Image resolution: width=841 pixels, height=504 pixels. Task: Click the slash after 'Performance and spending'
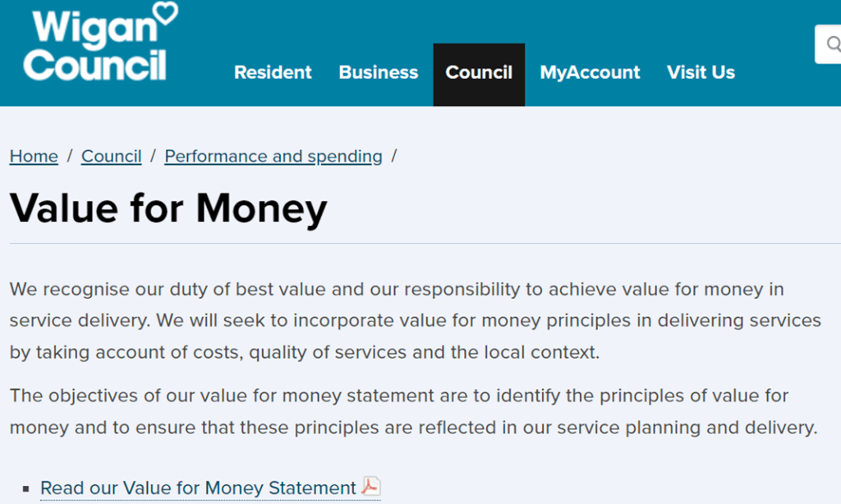tap(394, 156)
